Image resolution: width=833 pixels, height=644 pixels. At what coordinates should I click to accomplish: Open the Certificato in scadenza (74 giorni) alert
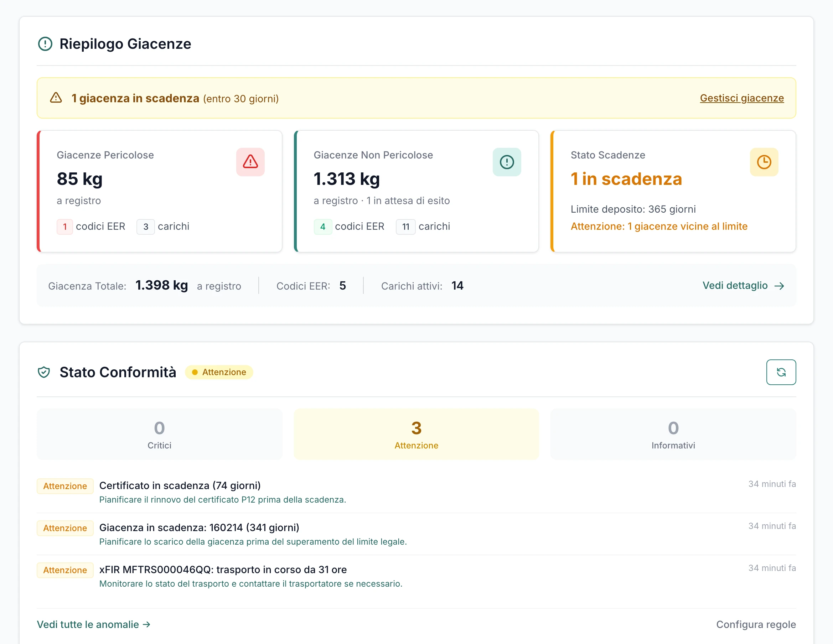[x=416, y=492]
